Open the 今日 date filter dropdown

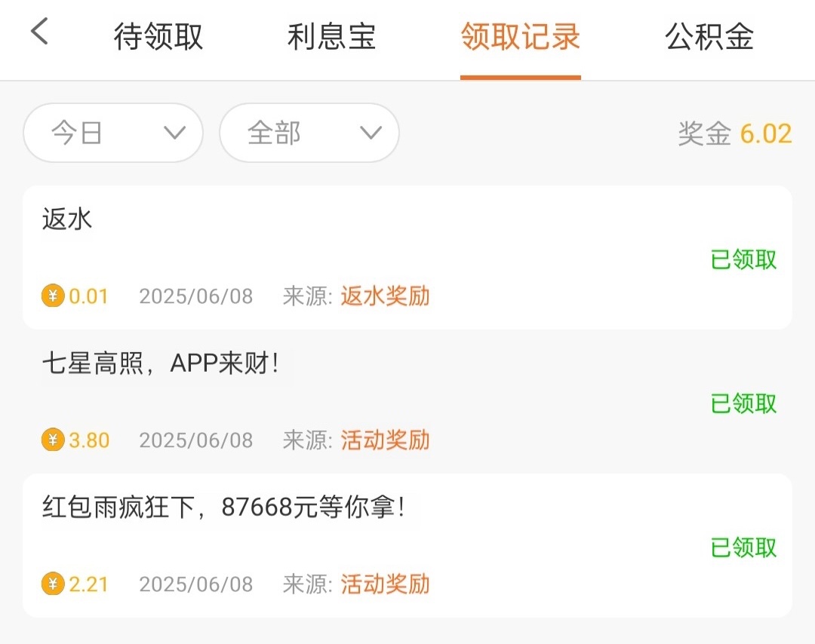tap(113, 133)
